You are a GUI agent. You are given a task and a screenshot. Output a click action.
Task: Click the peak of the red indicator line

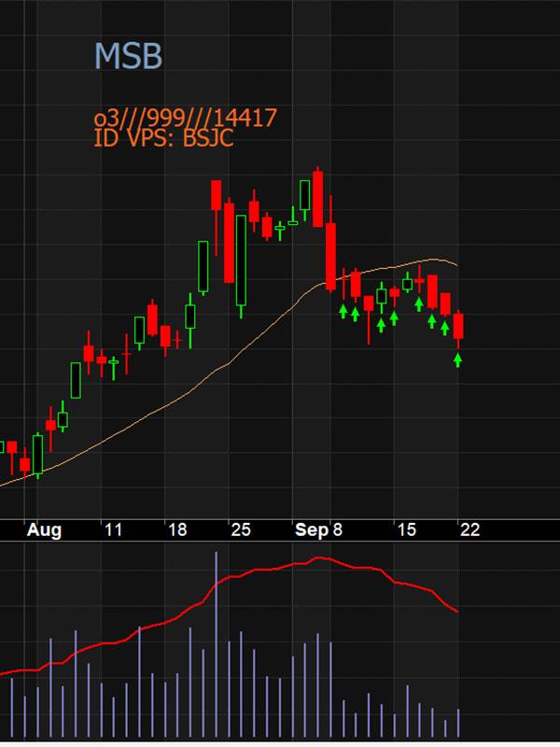point(319,558)
